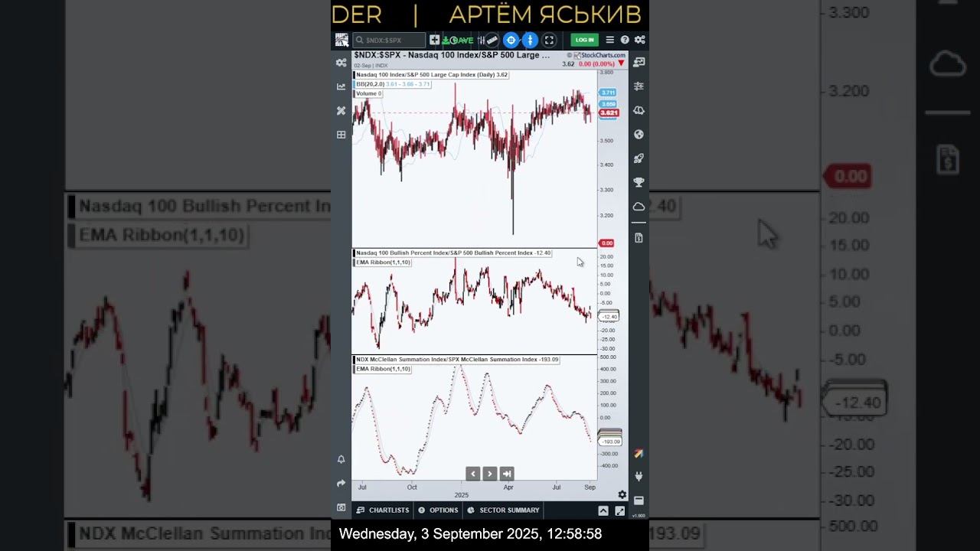Image resolution: width=980 pixels, height=551 pixels.
Task: Click EMA Ribbon legend in McClellan panel
Action: click(383, 369)
